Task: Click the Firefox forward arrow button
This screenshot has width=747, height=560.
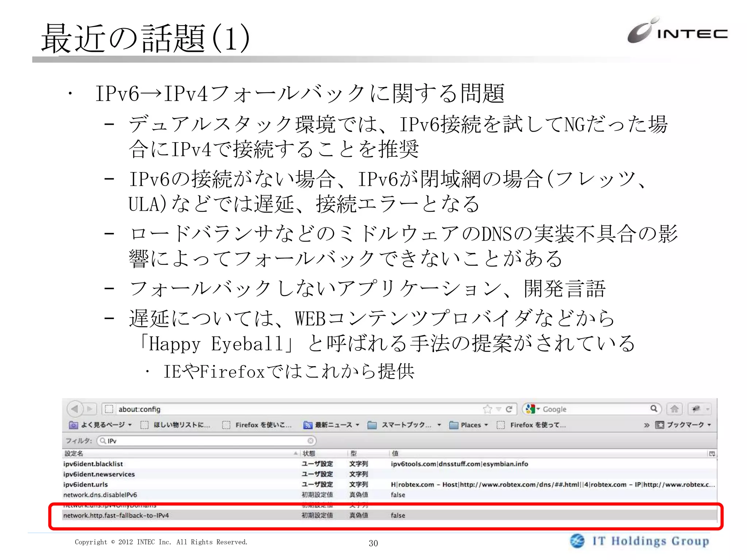Action: coord(90,409)
